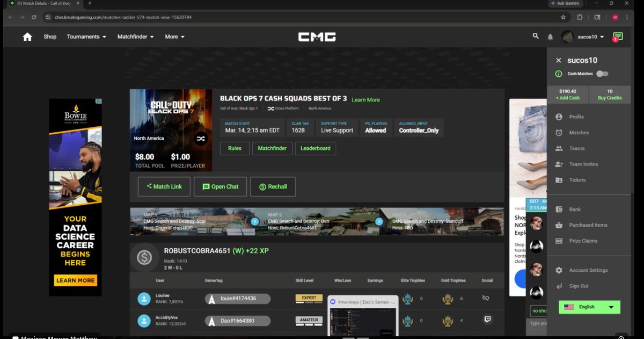Click AccidityVex's user avatar icon

click(144, 321)
